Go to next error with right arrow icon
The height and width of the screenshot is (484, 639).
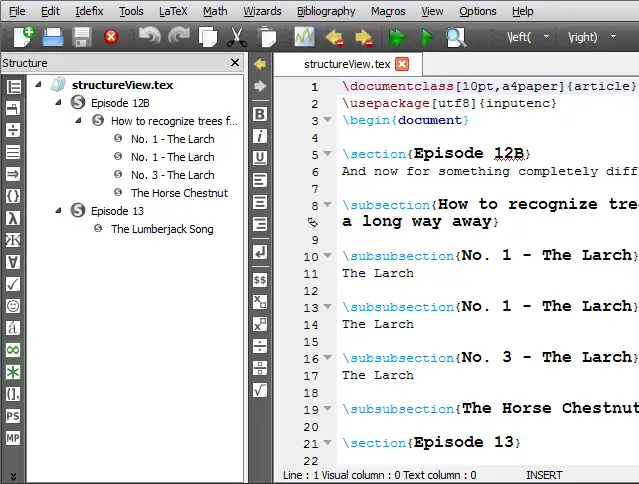364,37
